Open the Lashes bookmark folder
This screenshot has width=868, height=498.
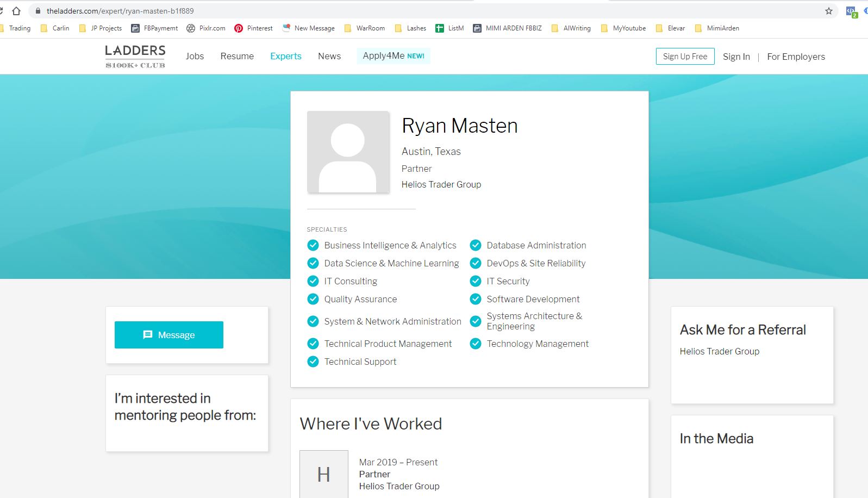tap(410, 28)
